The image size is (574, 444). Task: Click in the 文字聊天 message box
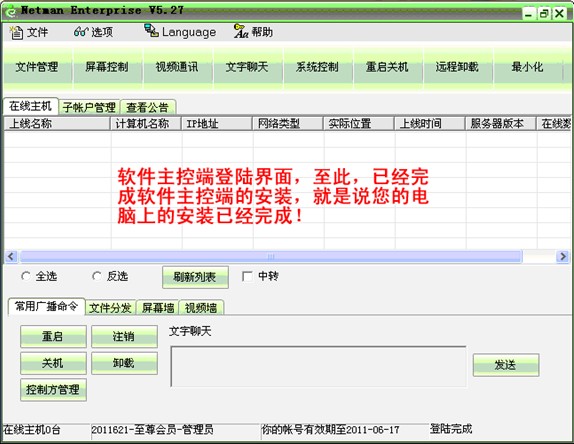pyautogui.click(x=318, y=366)
